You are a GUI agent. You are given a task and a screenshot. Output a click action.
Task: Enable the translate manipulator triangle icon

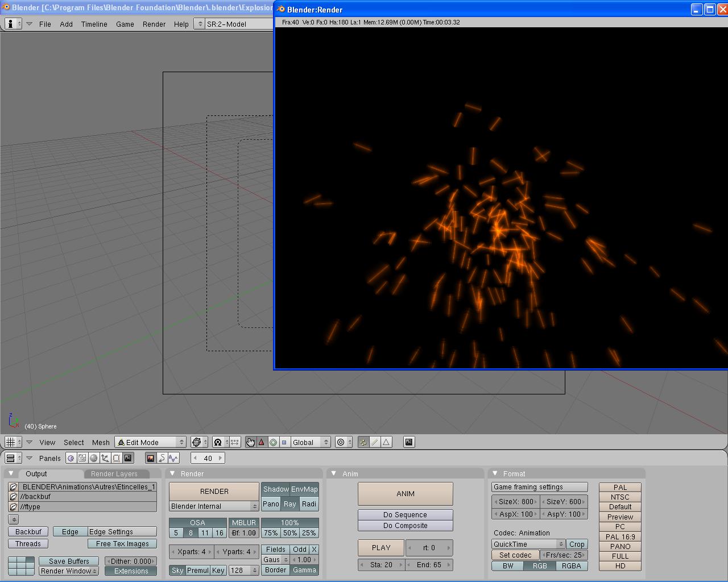[262, 442]
